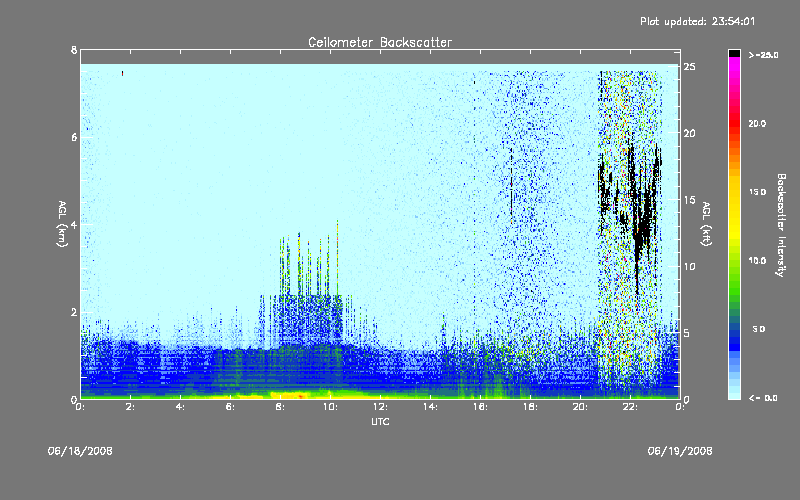Select the "AGL (kft)" right axis label
800x500 pixels.
(706, 224)
